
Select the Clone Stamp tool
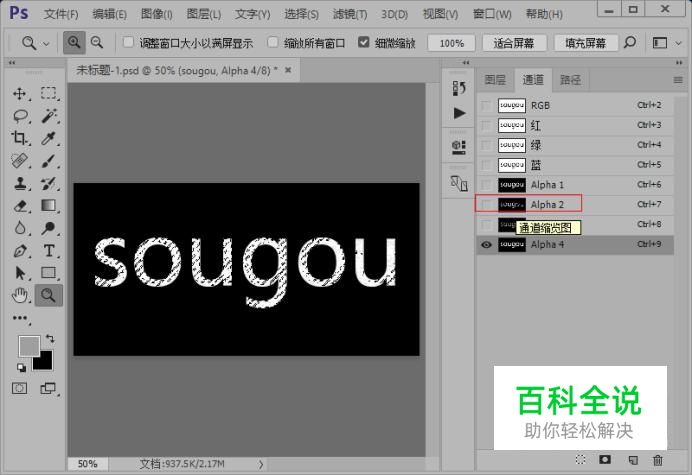[x=19, y=183]
